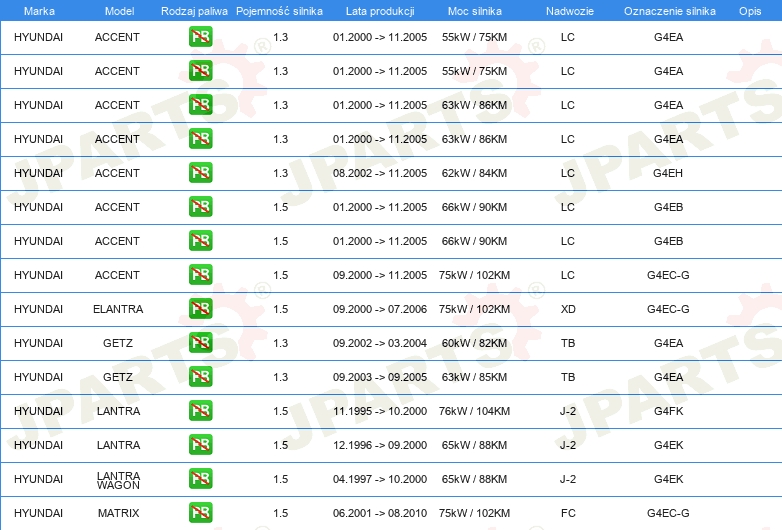Click the fuel icon in the ACCENT G4EC-G row
The image size is (782, 530).
[x=200, y=274]
